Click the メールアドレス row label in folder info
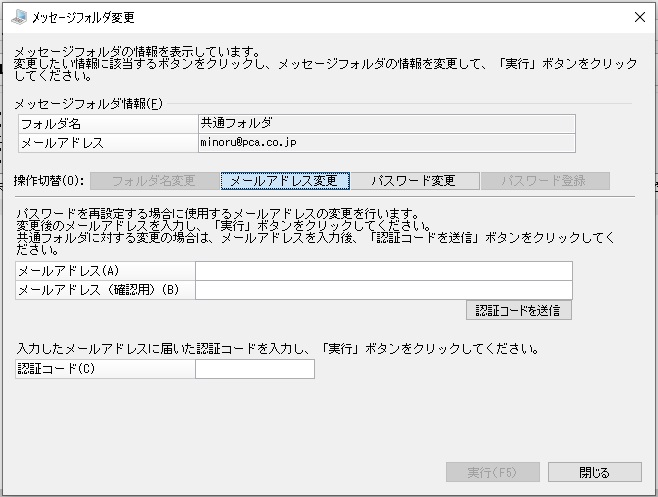 [x=108, y=143]
